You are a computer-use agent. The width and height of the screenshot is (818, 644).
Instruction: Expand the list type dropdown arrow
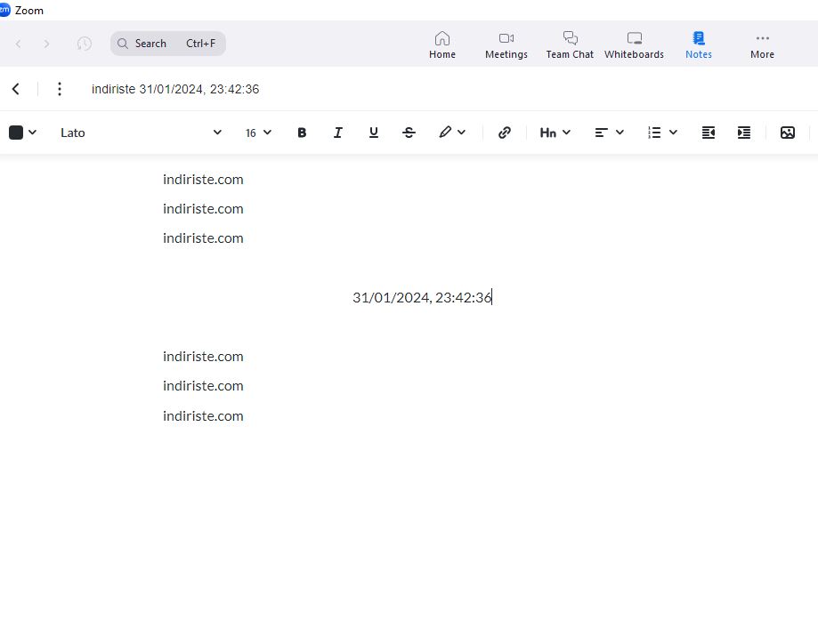pos(673,133)
